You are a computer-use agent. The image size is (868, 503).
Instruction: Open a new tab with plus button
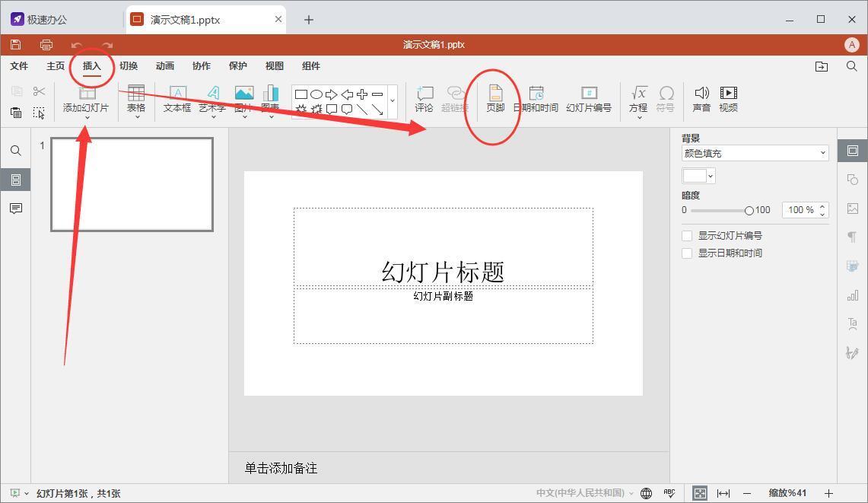click(x=309, y=20)
